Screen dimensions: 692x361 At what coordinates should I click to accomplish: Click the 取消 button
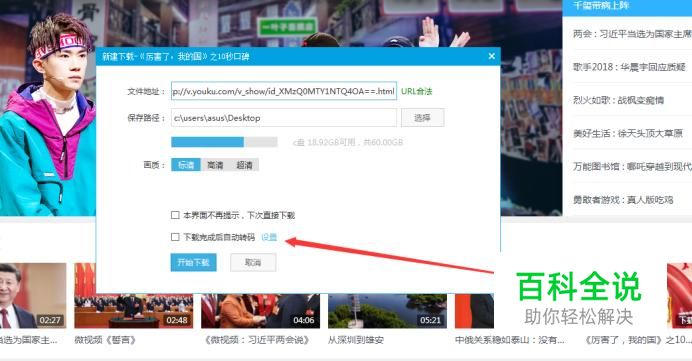[x=253, y=263]
